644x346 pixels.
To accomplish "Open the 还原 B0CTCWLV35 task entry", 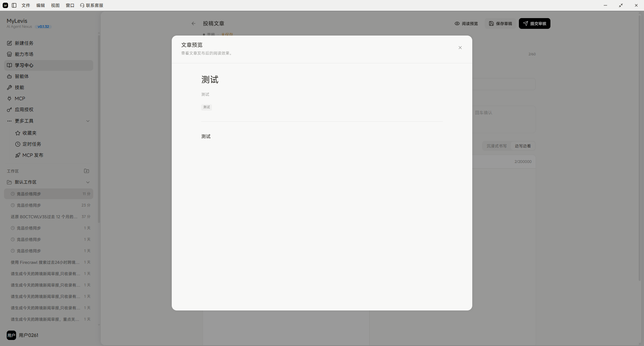I will [x=49, y=217].
